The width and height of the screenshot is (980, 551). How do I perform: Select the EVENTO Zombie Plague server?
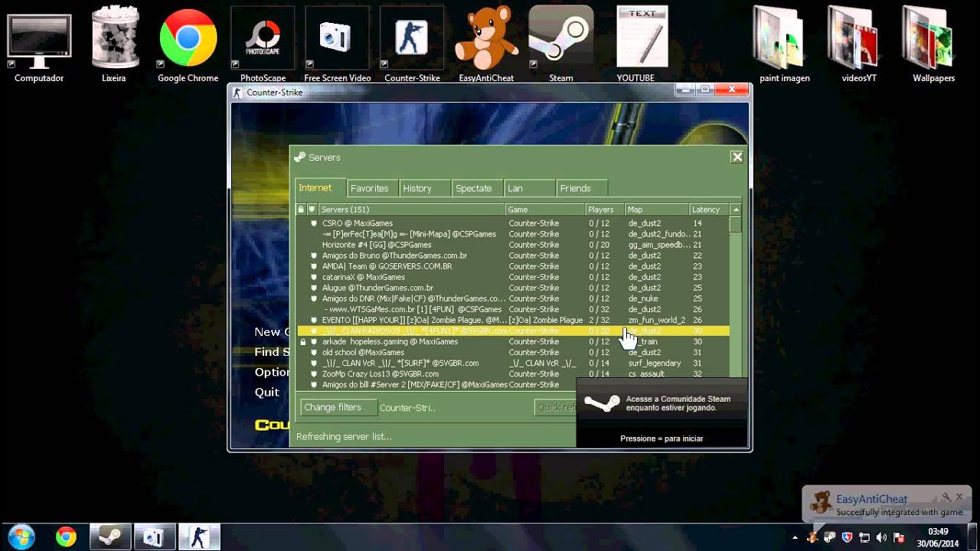tap(513, 320)
